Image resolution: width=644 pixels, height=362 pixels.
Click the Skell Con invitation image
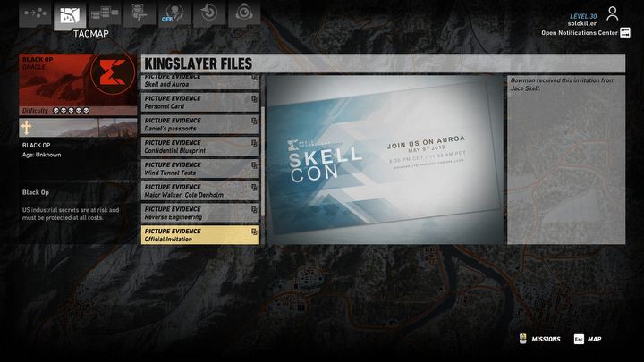pos(383,158)
